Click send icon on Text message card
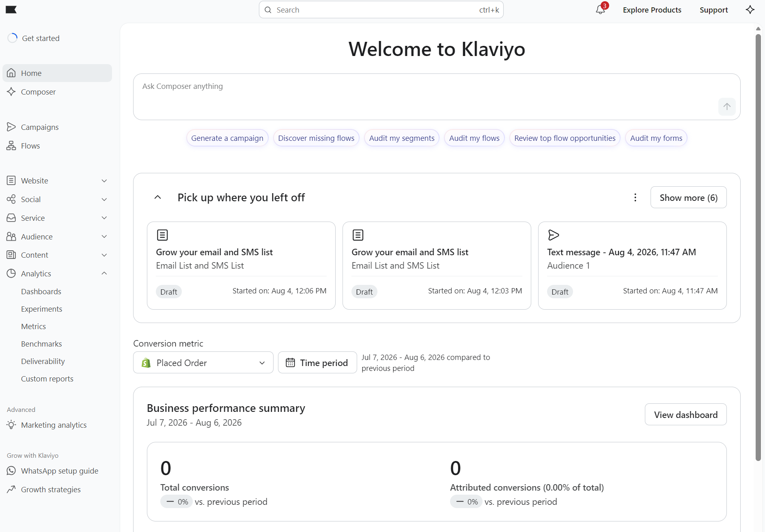 point(554,235)
